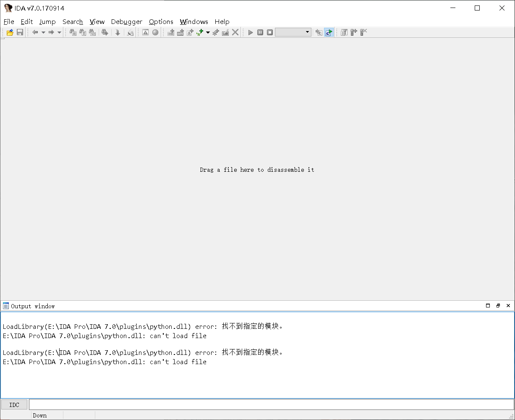515x420 pixels.
Task: Click the down-arrow jump to address icon
Action: coord(118,32)
